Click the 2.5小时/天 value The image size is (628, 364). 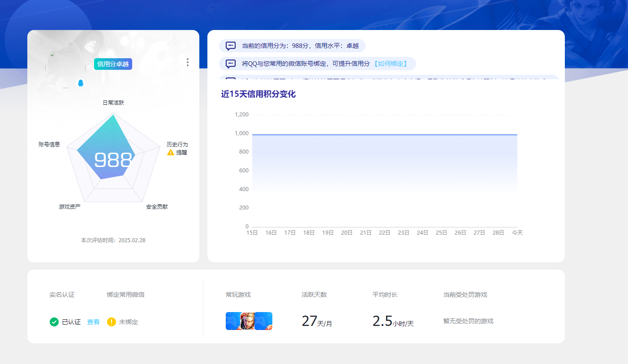click(x=393, y=321)
